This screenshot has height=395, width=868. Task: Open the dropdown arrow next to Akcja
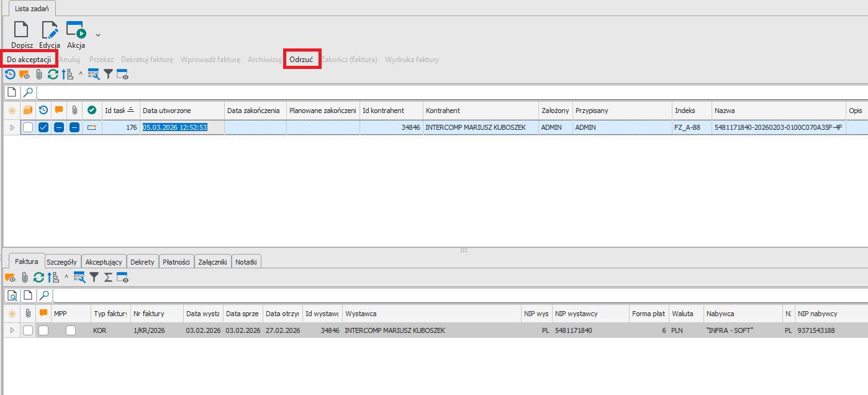pyautogui.click(x=97, y=34)
